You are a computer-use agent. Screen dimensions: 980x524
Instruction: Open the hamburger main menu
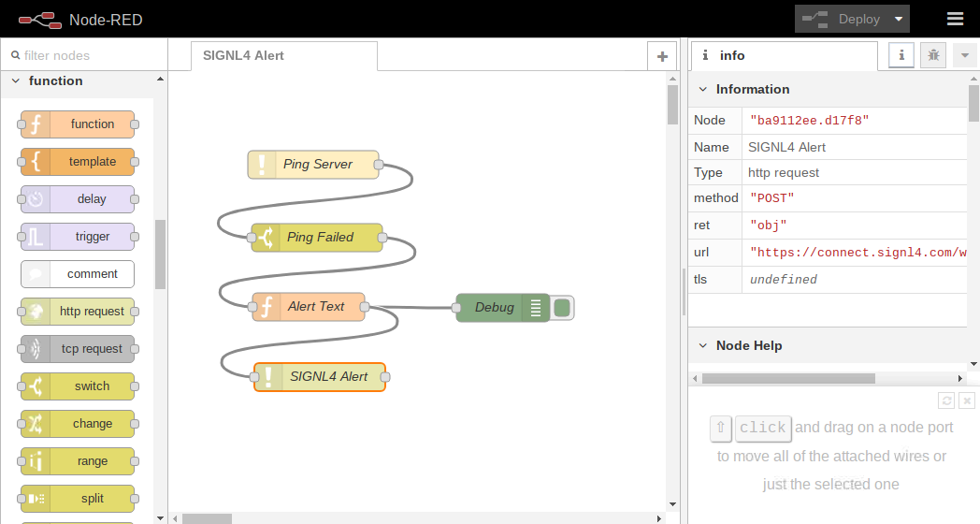point(955,19)
